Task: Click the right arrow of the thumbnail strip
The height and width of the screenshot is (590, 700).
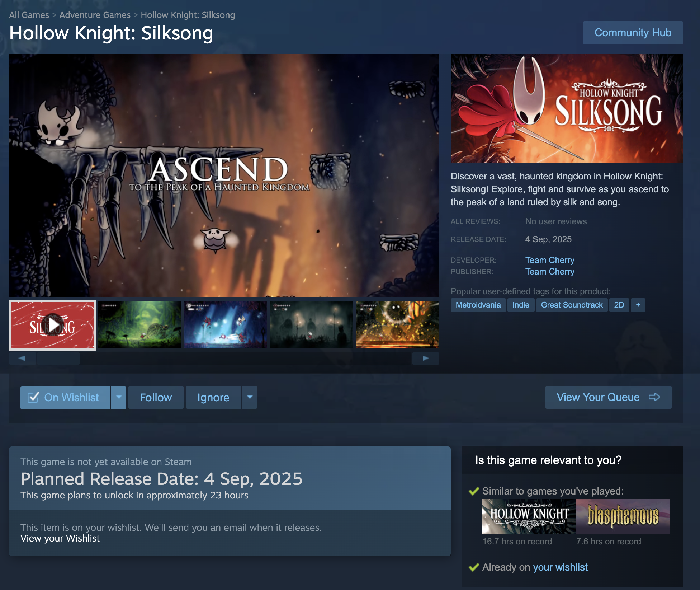Action: [x=425, y=358]
